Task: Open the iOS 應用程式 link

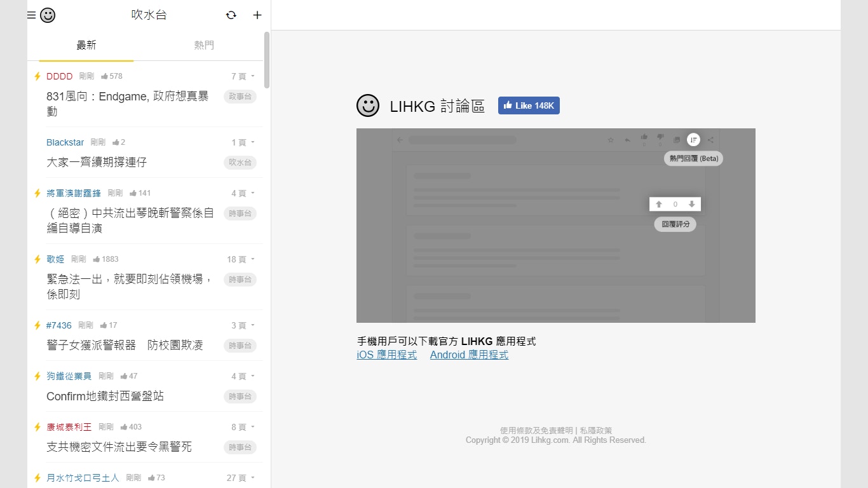Action: click(387, 355)
